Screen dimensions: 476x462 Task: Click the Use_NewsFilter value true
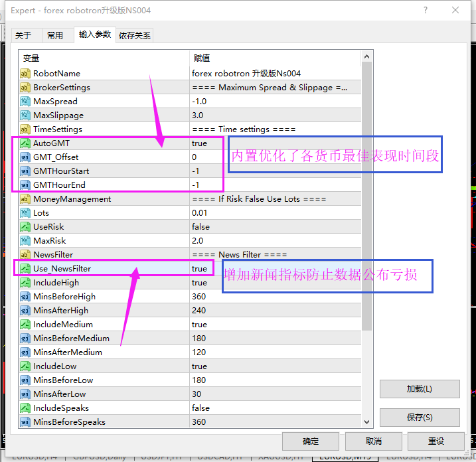click(199, 269)
